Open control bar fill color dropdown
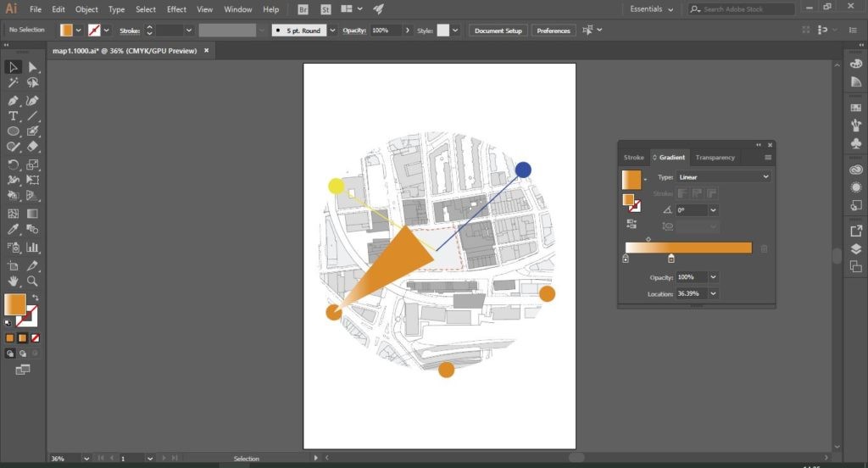Image resolution: width=868 pixels, height=468 pixels. click(78, 31)
